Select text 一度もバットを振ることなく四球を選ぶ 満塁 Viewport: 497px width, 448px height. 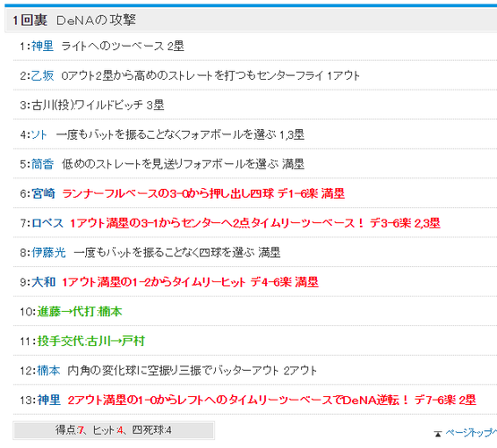click(x=177, y=253)
